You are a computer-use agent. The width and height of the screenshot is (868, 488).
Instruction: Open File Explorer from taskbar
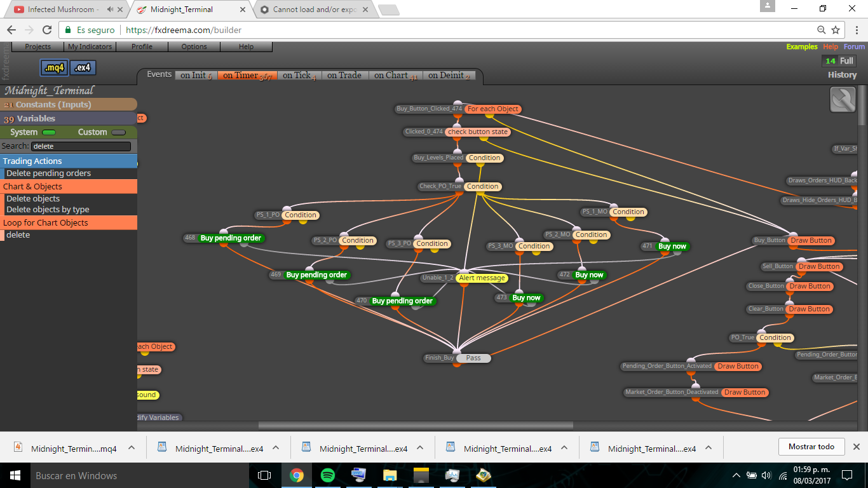click(390, 475)
